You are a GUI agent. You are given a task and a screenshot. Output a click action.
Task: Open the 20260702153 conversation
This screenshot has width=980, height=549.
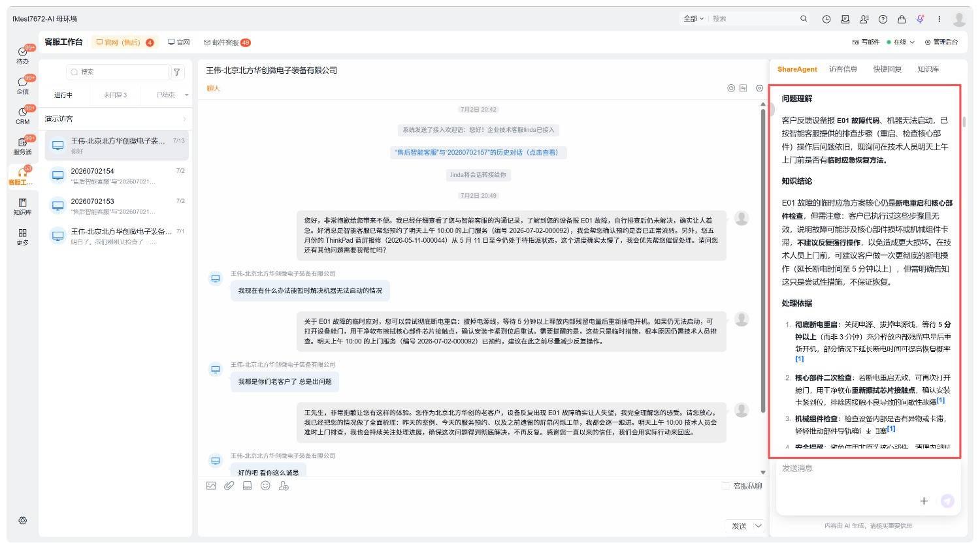coord(116,206)
